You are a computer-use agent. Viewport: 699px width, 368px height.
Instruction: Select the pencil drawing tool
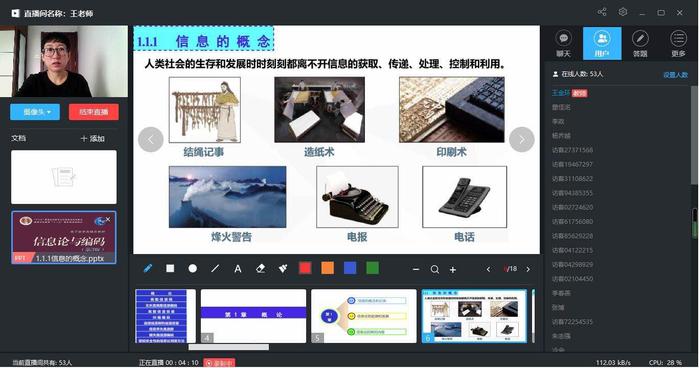148,269
